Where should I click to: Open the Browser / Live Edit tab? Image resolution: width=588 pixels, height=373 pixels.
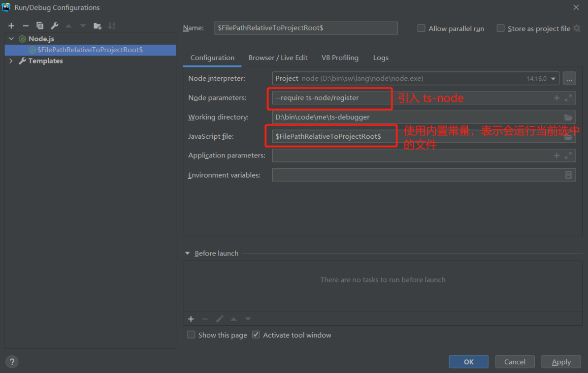tap(278, 58)
